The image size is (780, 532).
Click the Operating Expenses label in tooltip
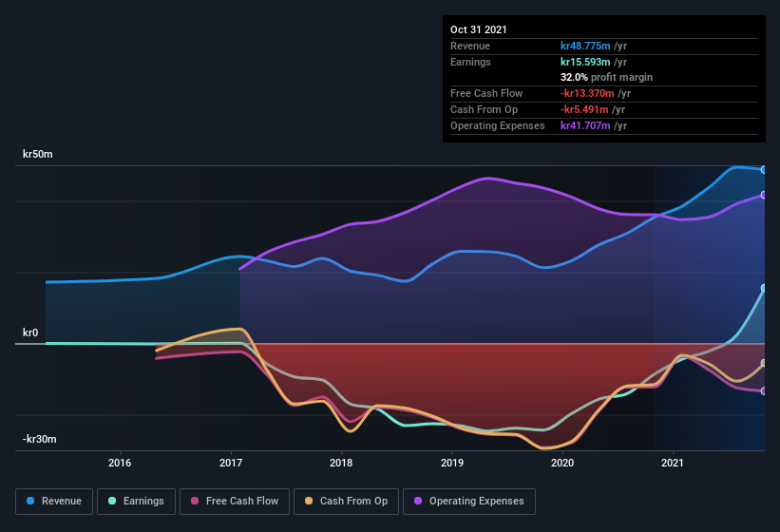[x=498, y=125]
